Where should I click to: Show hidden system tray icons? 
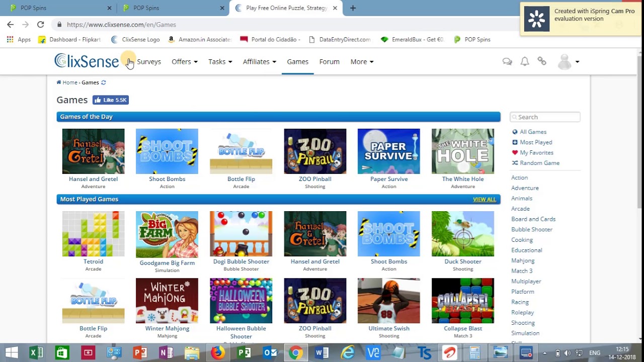pos(545,353)
